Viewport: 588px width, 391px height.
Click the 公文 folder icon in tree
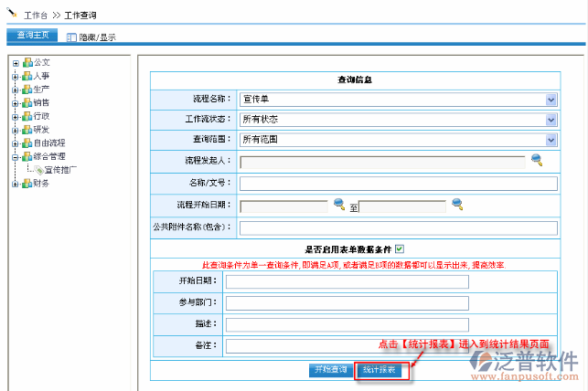(27, 62)
